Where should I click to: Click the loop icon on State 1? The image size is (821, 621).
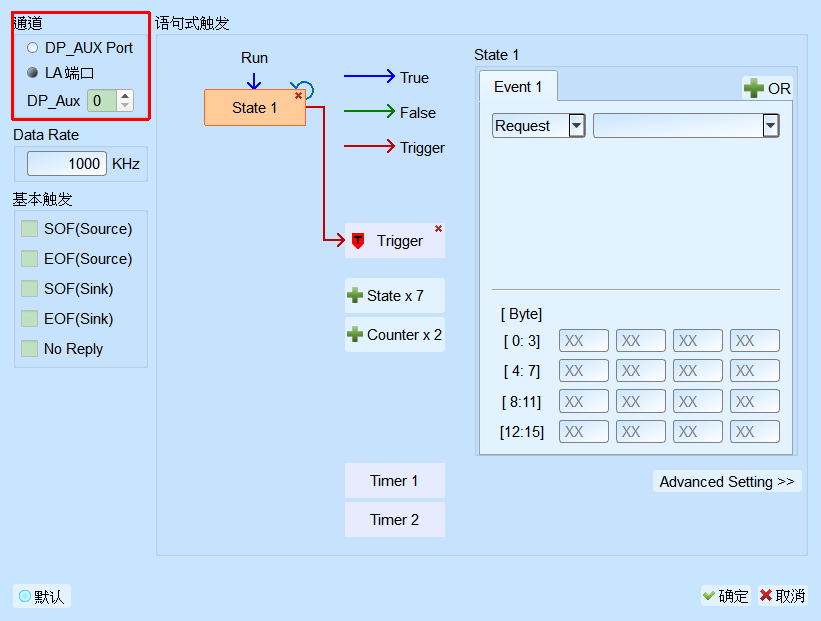tap(304, 89)
